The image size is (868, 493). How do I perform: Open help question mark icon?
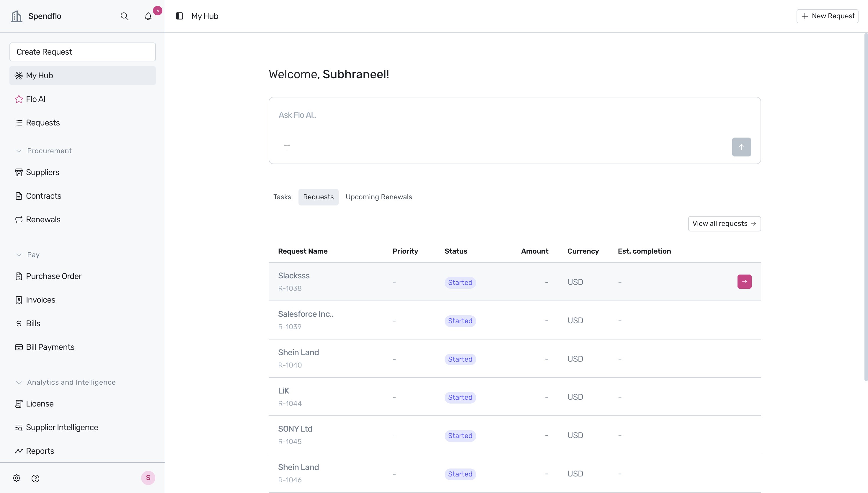pyautogui.click(x=35, y=478)
